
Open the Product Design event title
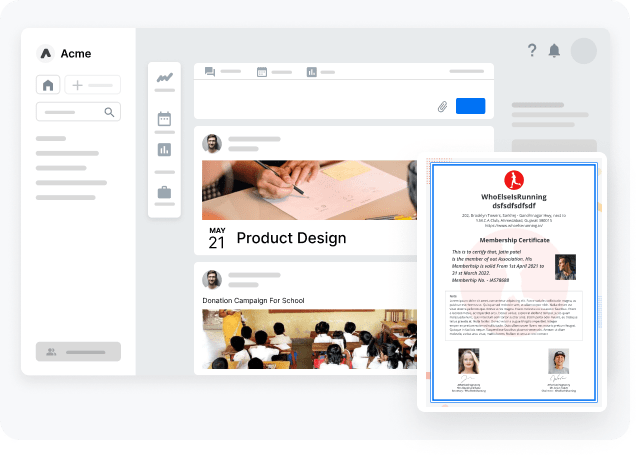[291, 238]
